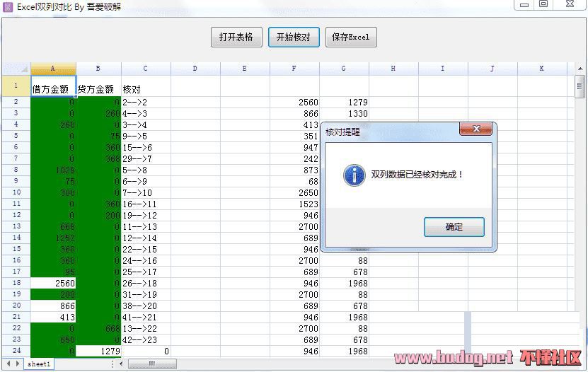Close the 核对提醒 dialog with X
Screen dimensions: 588x372
(x=475, y=129)
